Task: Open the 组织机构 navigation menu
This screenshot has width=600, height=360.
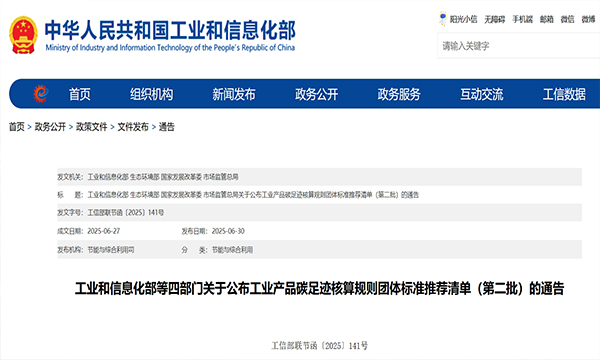Action: (152, 94)
